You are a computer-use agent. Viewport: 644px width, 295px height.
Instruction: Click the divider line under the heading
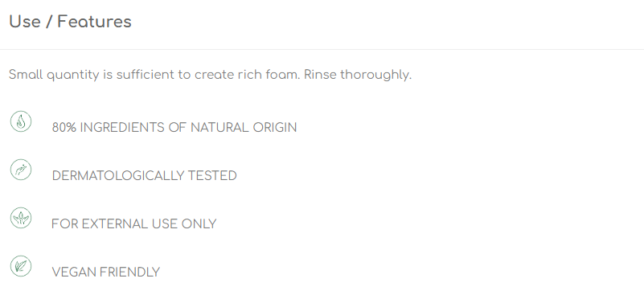322,49
